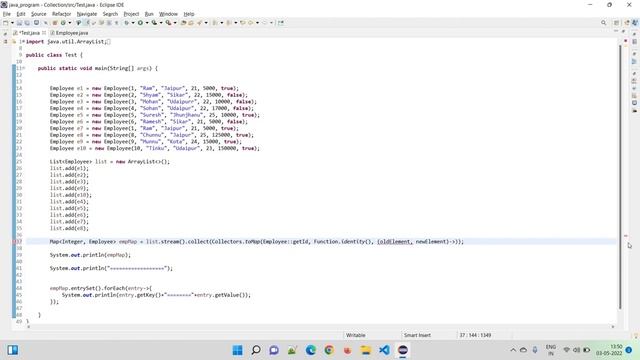Open the Search menu

[x=110, y=14]
